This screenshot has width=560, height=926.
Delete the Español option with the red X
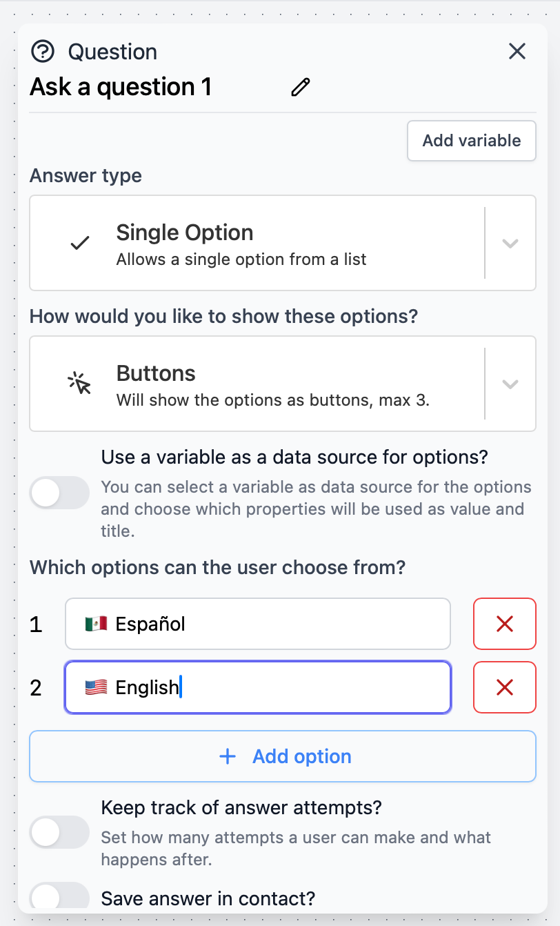pos(504,624)
